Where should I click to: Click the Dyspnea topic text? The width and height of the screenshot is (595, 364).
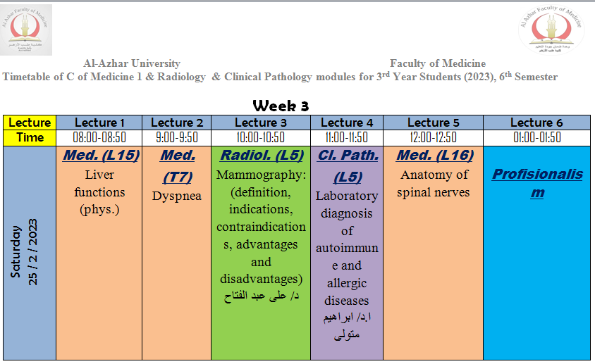point(176,196)
